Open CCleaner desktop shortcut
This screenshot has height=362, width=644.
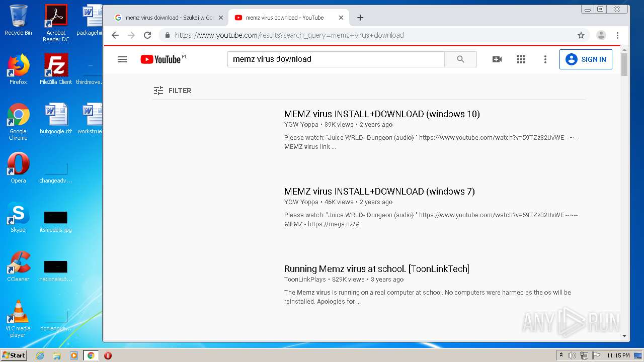point(18,266)
